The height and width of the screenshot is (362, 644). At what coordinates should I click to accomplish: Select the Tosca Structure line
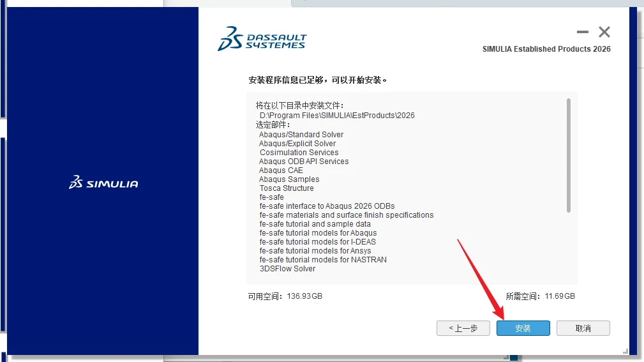click(x=287, y=188)
